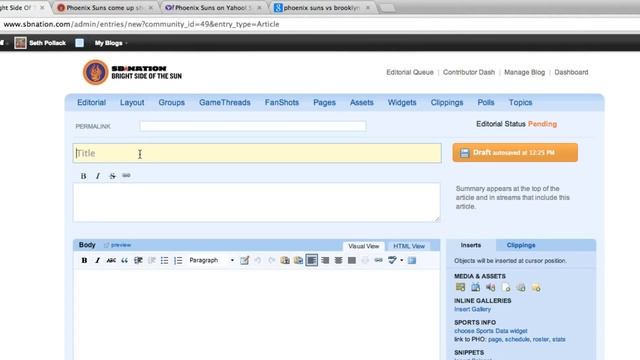Image resolution: width=640 pixels, height=360 pixels.
Task: Open the Editorial tab
Action: pyautogui.click(x=91, y=102)
